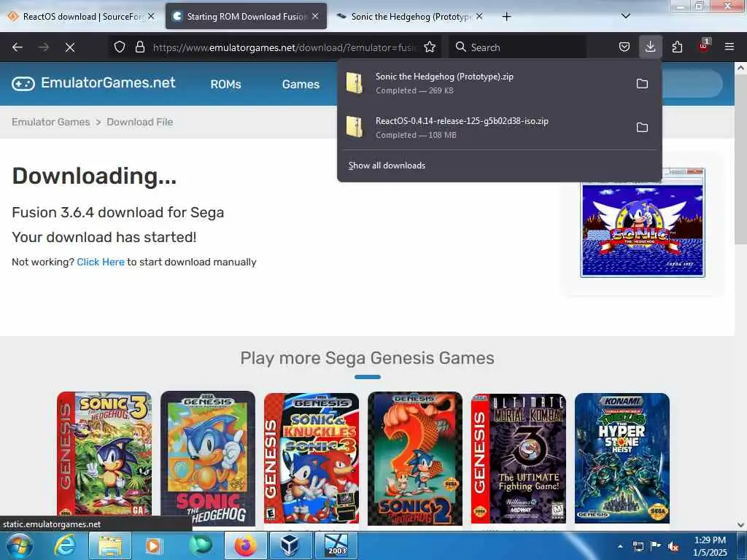Click the padlock site security icon

point(139,47)
